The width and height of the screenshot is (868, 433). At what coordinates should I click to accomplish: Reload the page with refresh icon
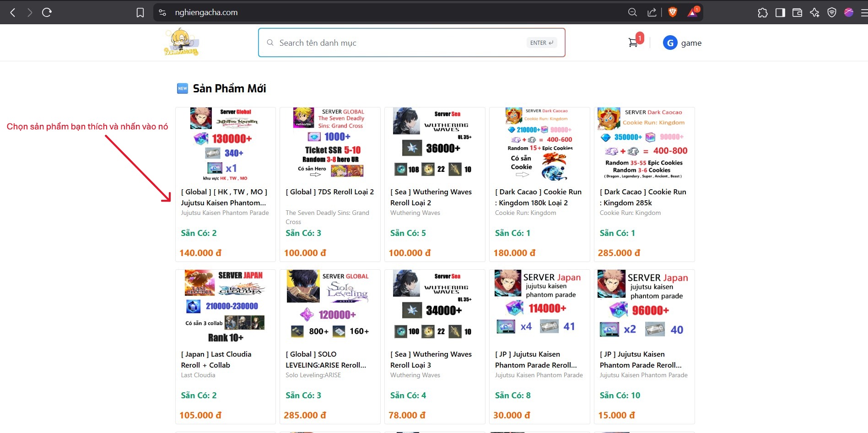pos(47,12)
